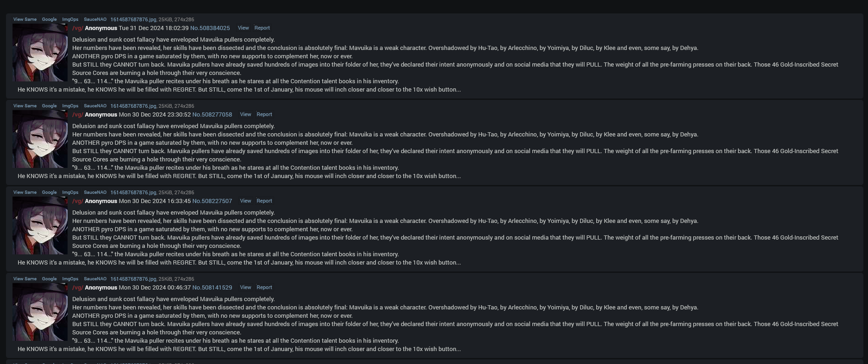This screenshot has height=364, width=868.
Task: Open ImgOps link above post No.508227507
Action: click(70, 192)
